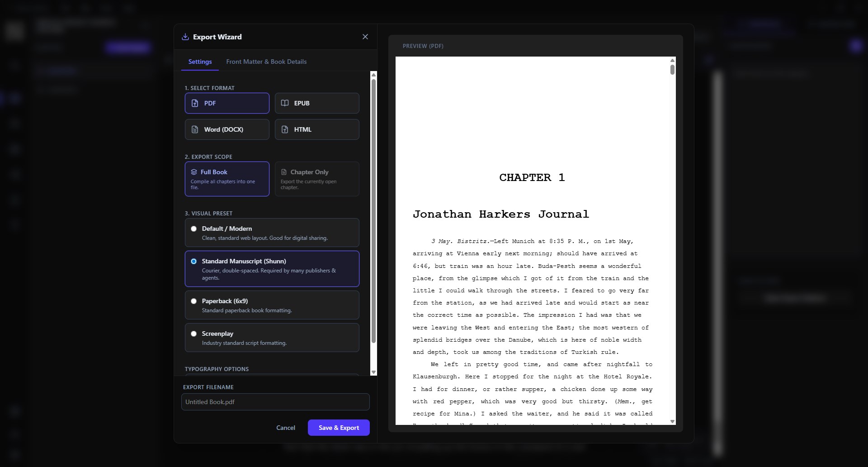Click the Export Filename input field

[275, 402]
